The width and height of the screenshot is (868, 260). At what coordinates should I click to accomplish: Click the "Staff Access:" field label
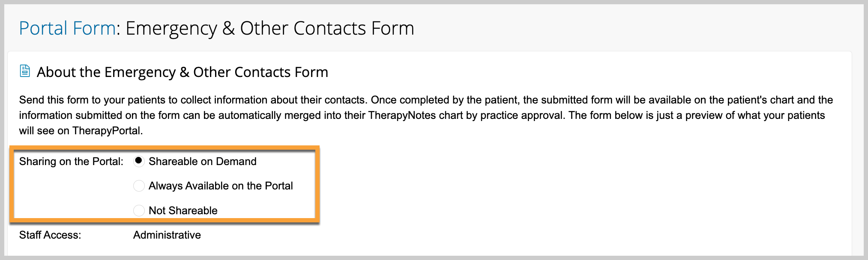click(50, 235)
